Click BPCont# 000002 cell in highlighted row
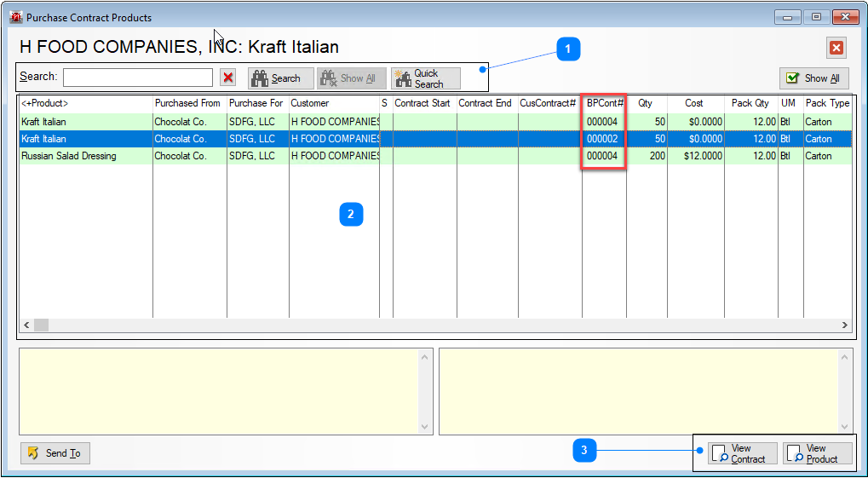Screen dimensions: 868x478 coord(604,139)
